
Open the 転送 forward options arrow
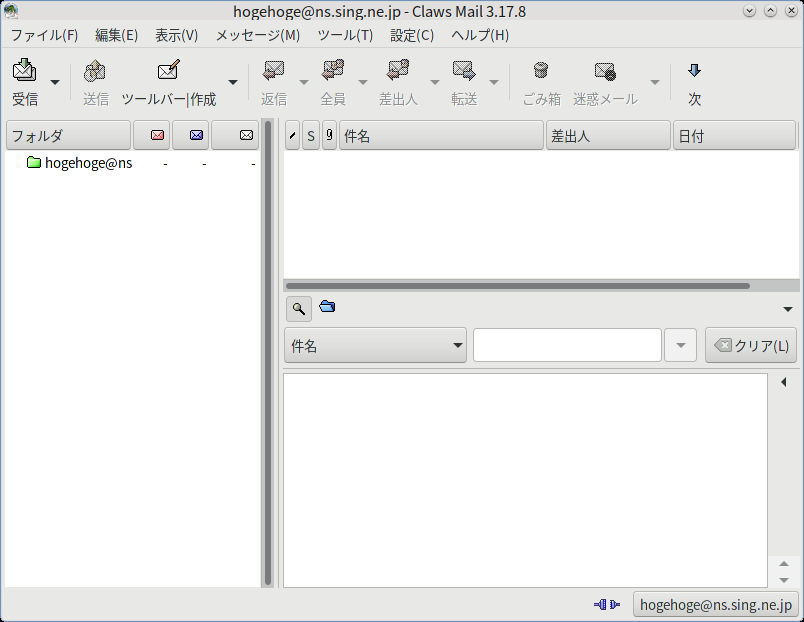(x=494, y=82)
